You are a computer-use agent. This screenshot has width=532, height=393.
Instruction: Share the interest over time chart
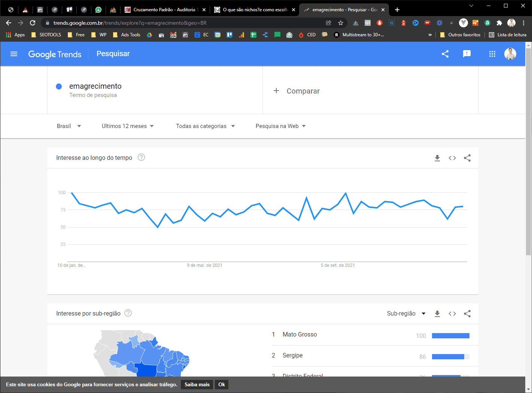point(467,158)
